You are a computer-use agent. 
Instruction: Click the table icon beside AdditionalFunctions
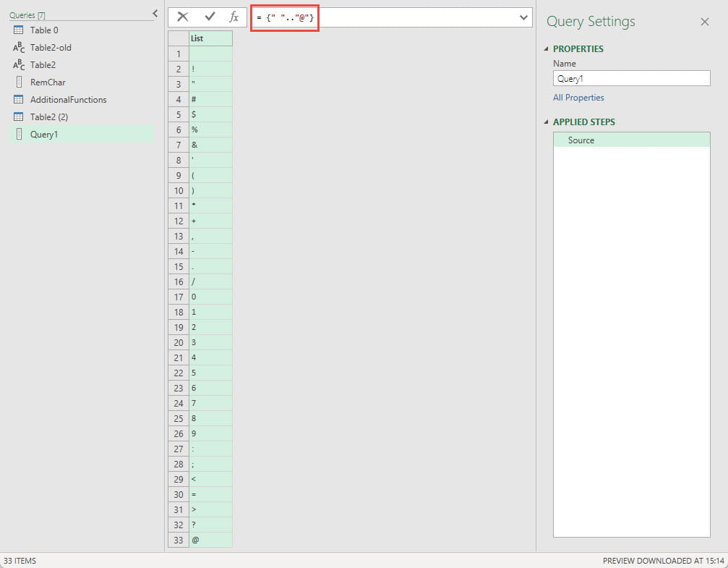tap(19, 100)
